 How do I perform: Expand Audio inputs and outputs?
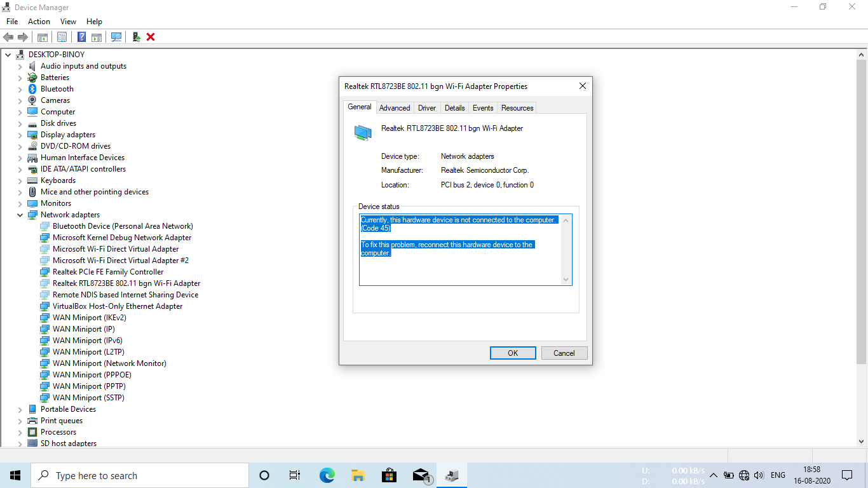(x=20, y=66)
